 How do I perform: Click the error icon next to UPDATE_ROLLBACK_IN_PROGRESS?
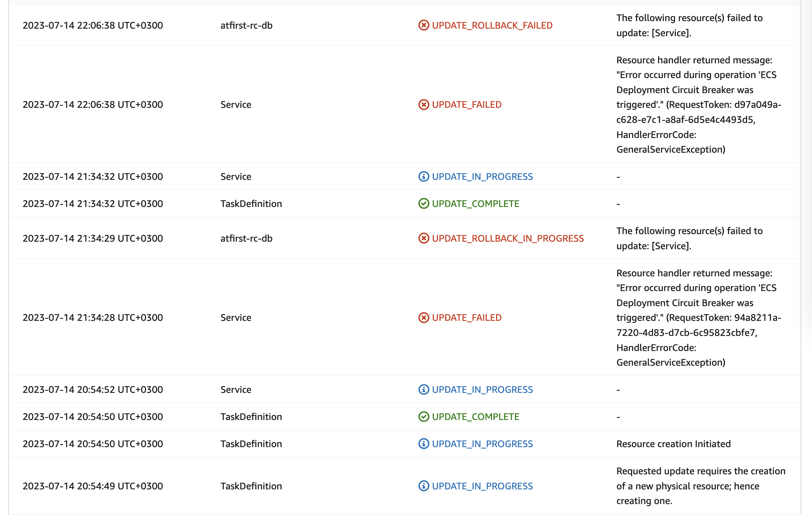(423, 238)
